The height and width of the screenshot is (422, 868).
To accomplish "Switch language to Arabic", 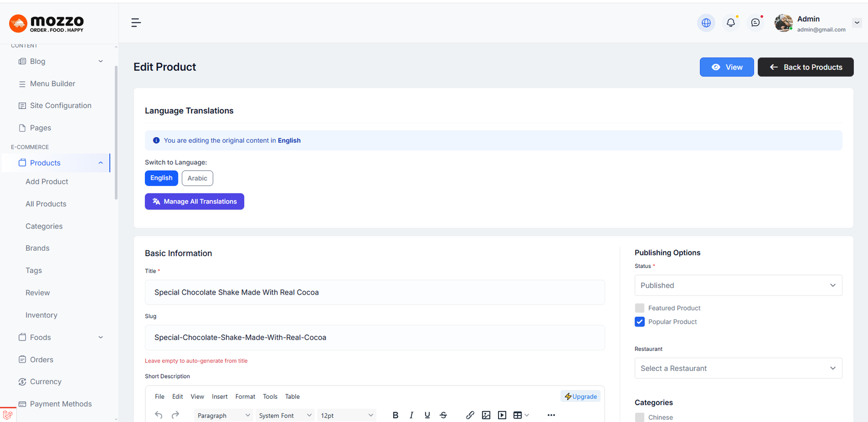I will coord(197,178).
